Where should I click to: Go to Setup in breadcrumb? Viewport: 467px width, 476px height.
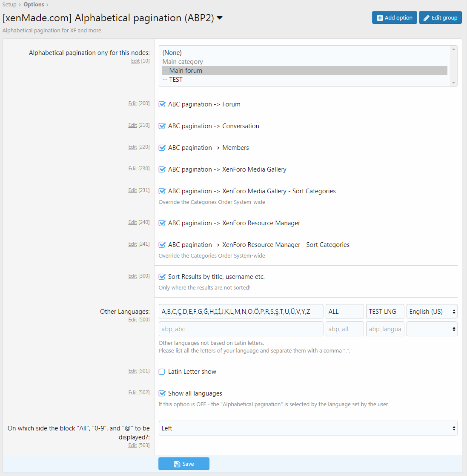tap(9, 5)
